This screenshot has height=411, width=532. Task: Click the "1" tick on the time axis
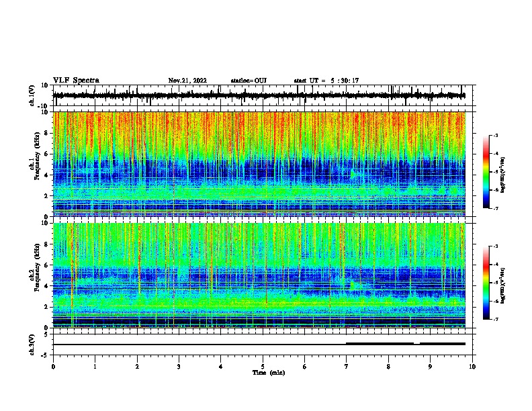95,367
